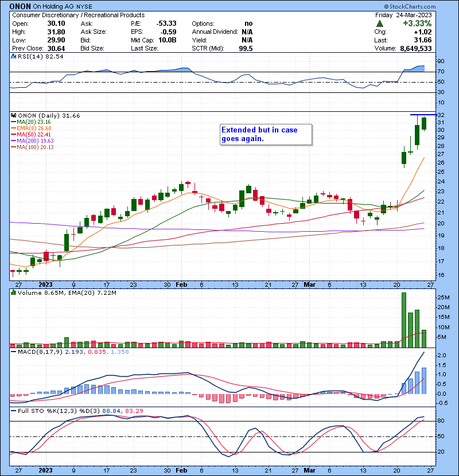Screen dimensions: 459x476
Task: Click the MACD line value 2.193
Action: 74,352
